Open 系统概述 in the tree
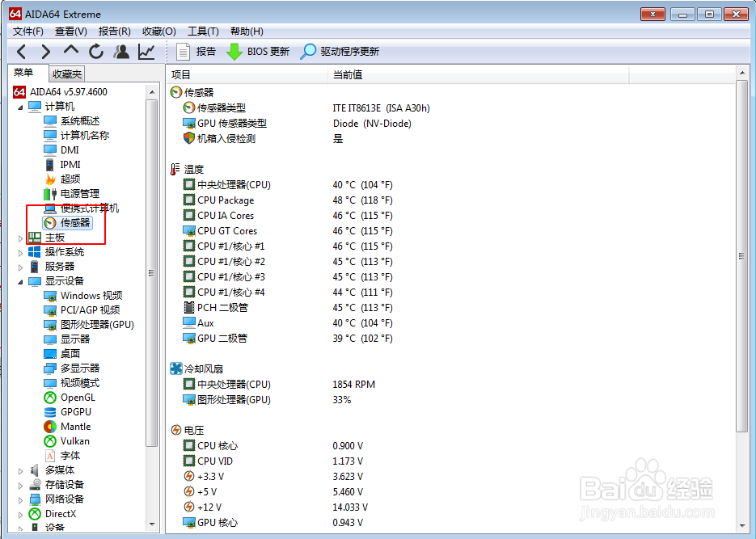Image resolution: width=756 pixels, height=539 pixels. pos(71,121)
